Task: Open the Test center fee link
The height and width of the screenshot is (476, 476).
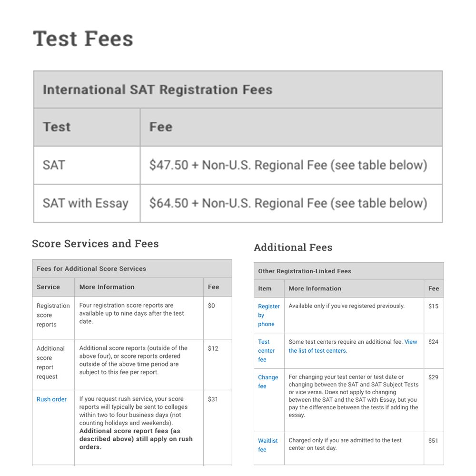Action: 266,351
